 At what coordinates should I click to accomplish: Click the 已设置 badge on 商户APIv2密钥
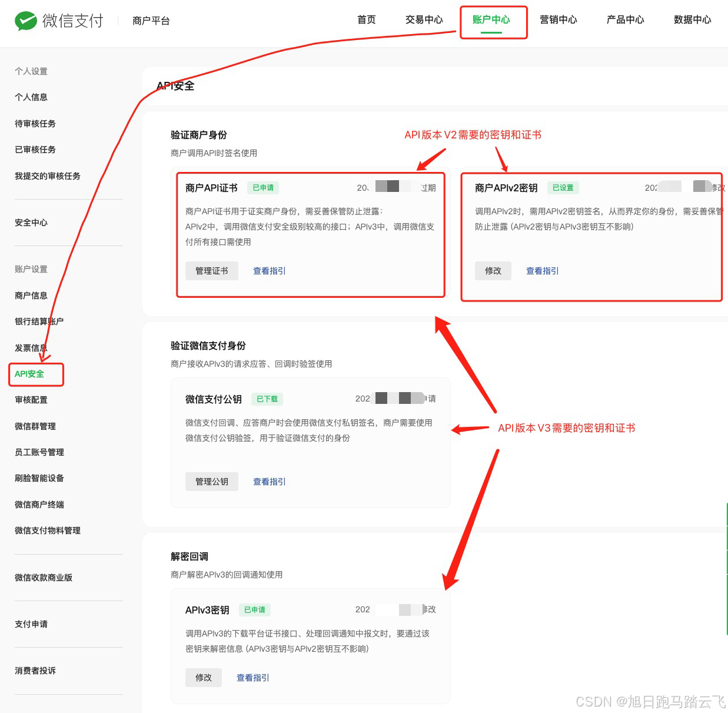click(563, 188)
